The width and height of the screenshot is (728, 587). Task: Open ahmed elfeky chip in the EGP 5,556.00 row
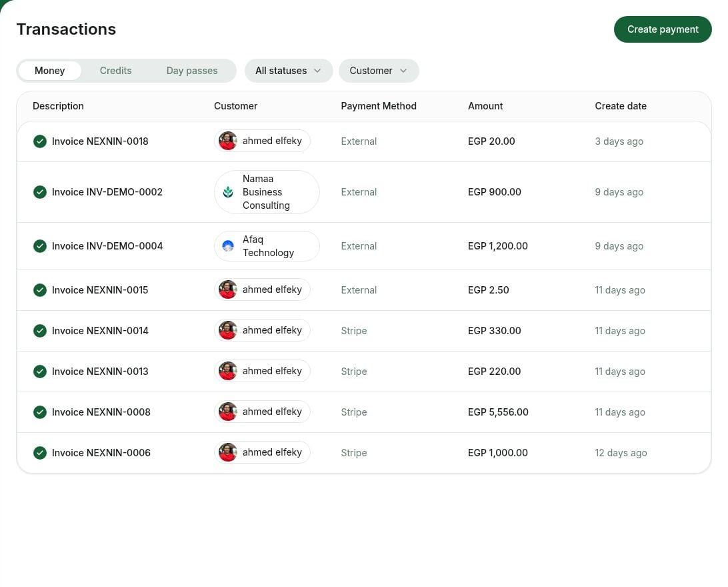pyautogui.click(x=262, y=412)
